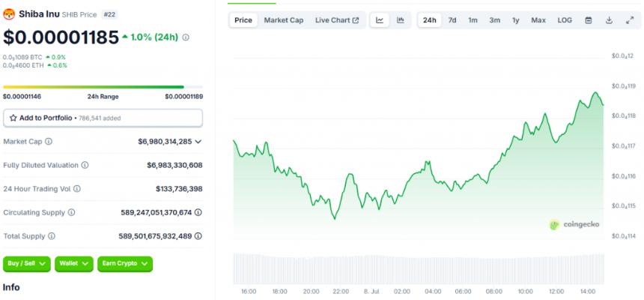Image resolution: width=644 pixels, height=300 pixels.
Task: Open the Buy / Sell dropdown
Action: pyautogui.click(x=27, y=263)
